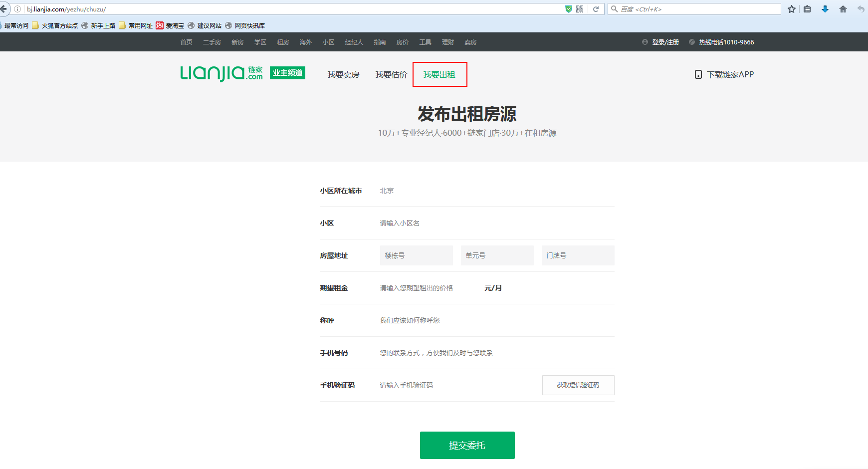Switch to the 我要估价 tab
The image size is (868, 469).
pyautogui.click(x=391, y=74)
